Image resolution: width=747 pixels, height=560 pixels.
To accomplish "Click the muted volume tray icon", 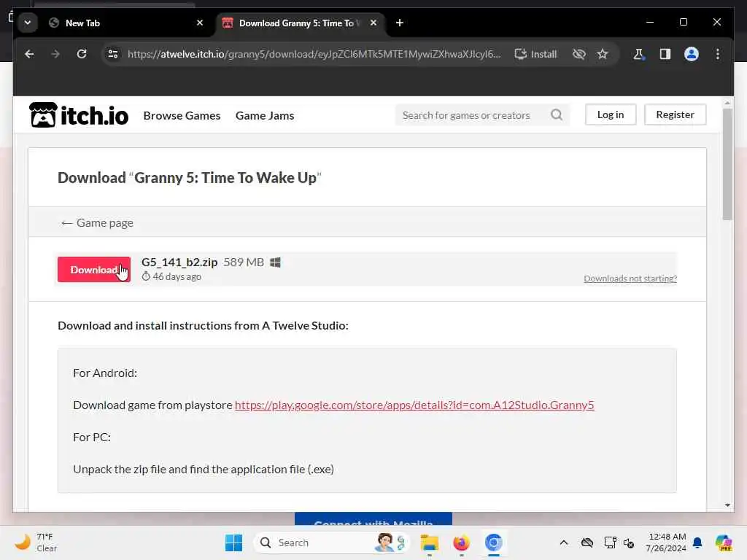I will click(x=629, y=542).
